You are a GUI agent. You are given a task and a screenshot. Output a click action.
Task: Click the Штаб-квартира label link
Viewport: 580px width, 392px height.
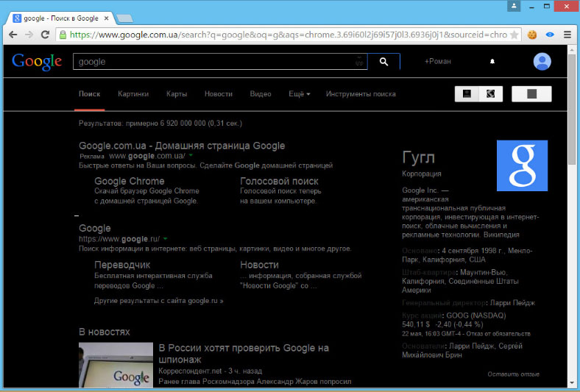tap(428, 272)
